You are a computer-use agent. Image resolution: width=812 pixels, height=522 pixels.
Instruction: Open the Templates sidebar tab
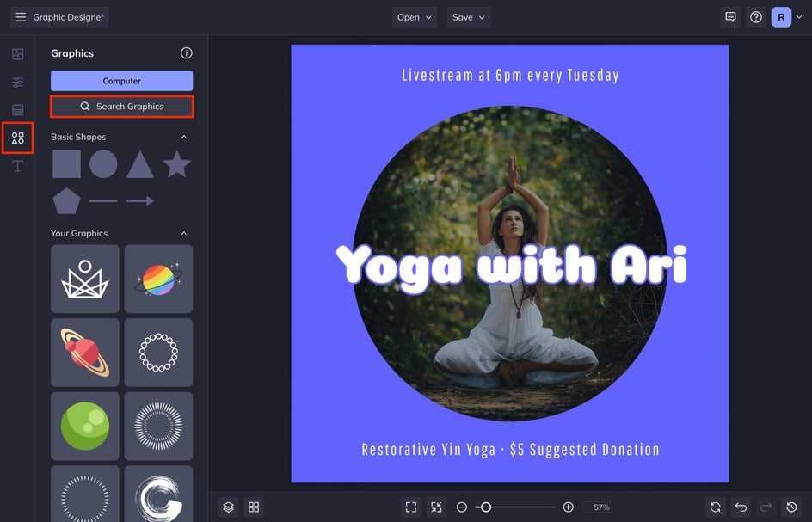tap(17, 110)
